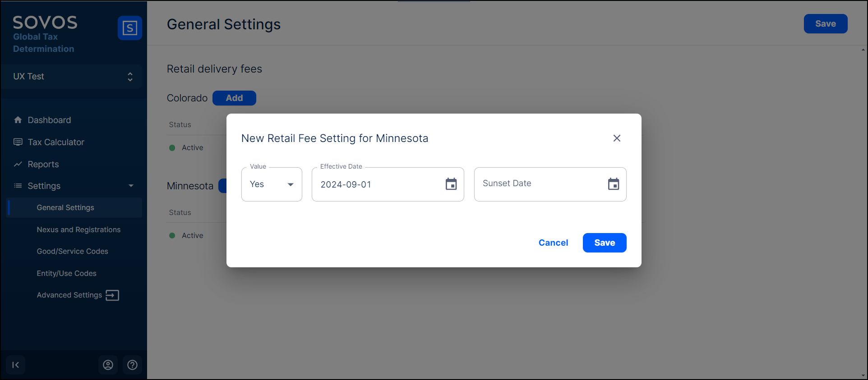Collapse the sidebar with the arrow icon
This screenshot has width=868, height=380.
16,365
